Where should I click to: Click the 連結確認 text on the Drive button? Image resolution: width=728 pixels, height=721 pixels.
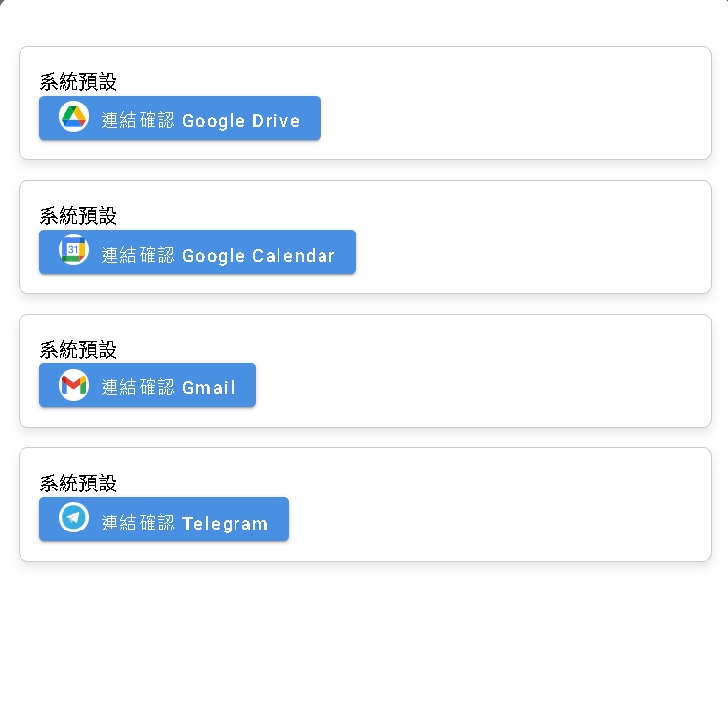click(x=138, y=120)
